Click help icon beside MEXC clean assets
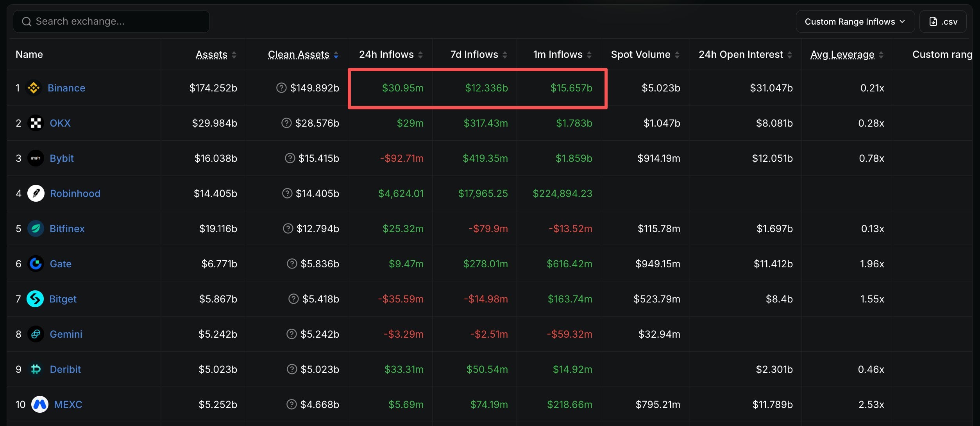 pyautogui.click(x=291, y=405)
